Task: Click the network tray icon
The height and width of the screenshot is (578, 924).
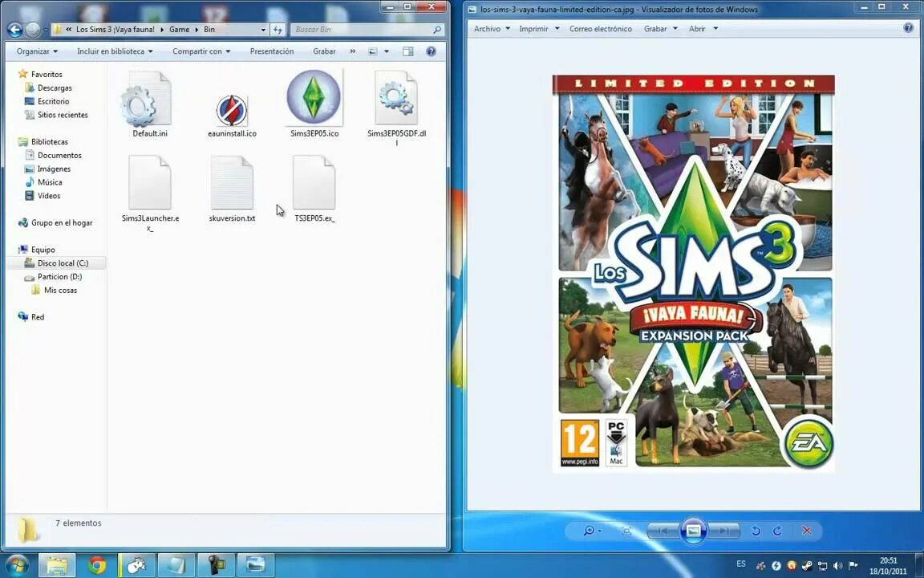Action: (822, 565)
